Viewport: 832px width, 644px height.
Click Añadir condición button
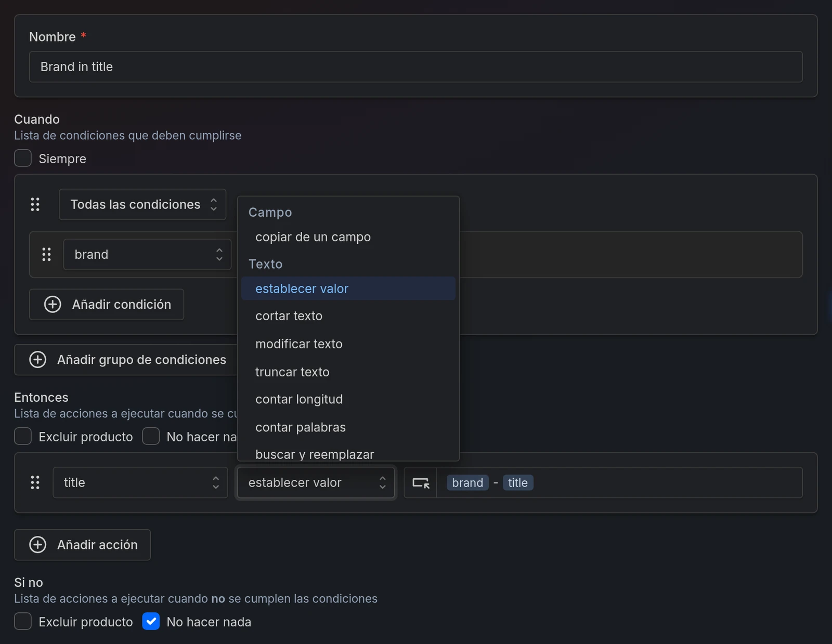tap(107, 305)
